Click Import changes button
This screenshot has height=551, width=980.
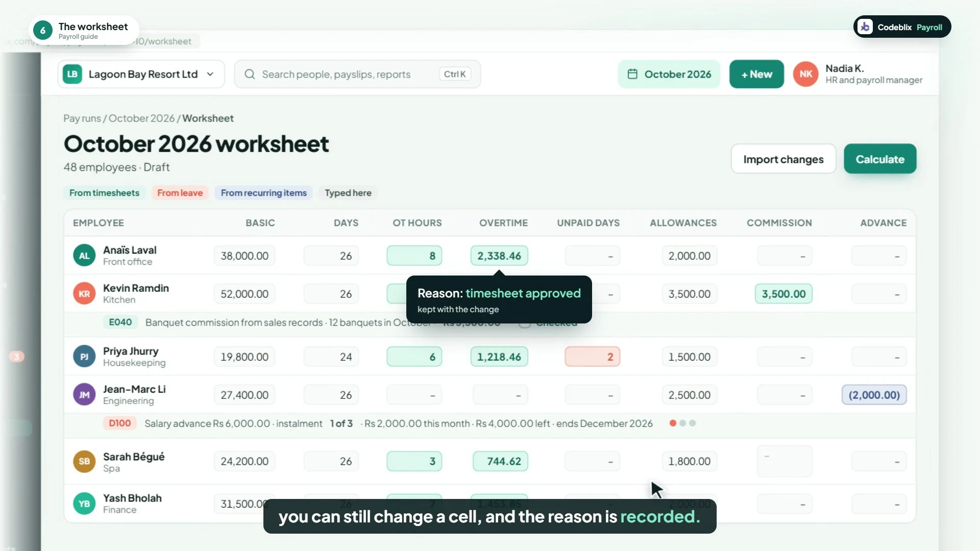click(783, 159)
